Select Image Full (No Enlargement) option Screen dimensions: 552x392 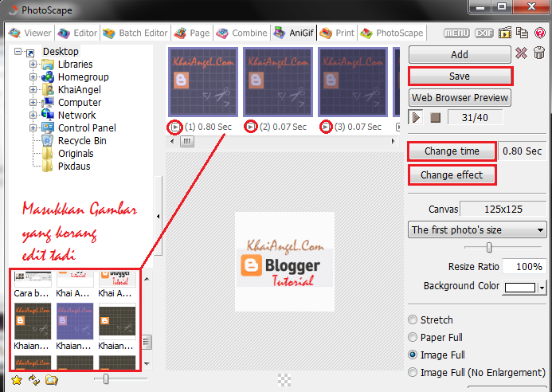413,372
